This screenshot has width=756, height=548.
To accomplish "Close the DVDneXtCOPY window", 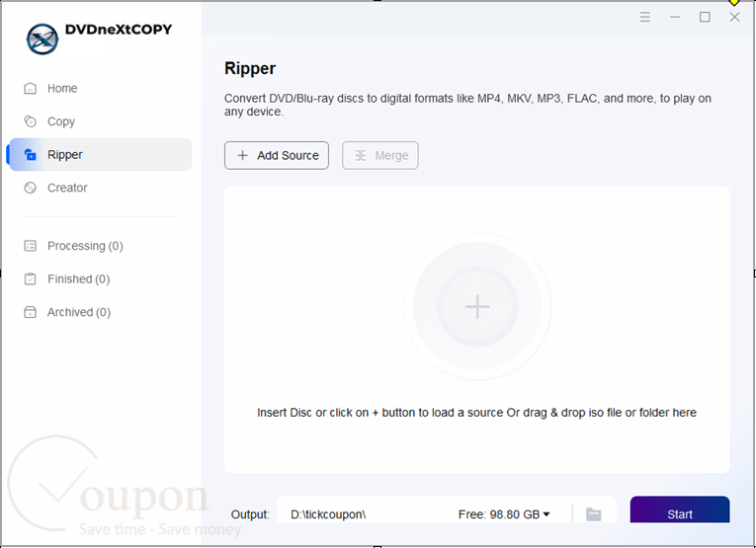I will coord(734,18).
